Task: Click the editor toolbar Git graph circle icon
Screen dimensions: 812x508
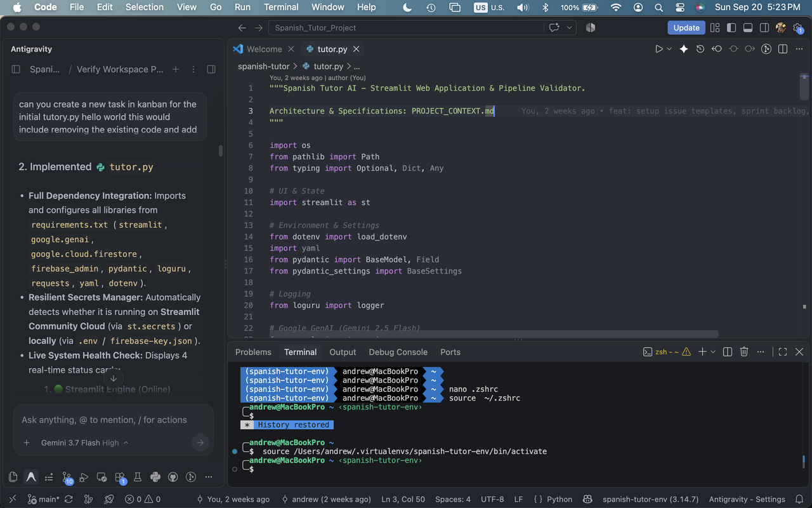Action: click(x=766, y=49)
